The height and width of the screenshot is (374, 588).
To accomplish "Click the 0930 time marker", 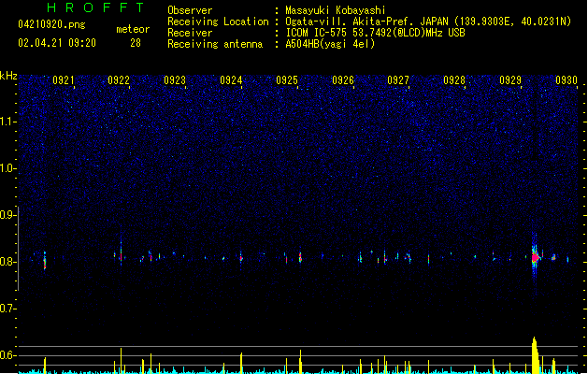I will [x=566, y=79].
